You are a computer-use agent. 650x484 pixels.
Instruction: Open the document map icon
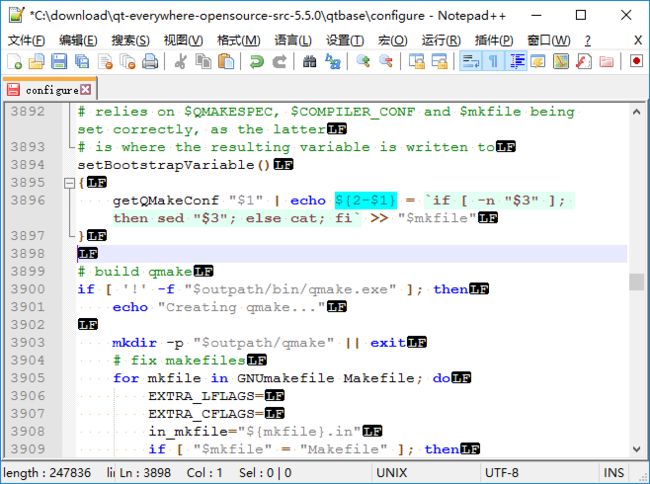[x=561, y=61]
